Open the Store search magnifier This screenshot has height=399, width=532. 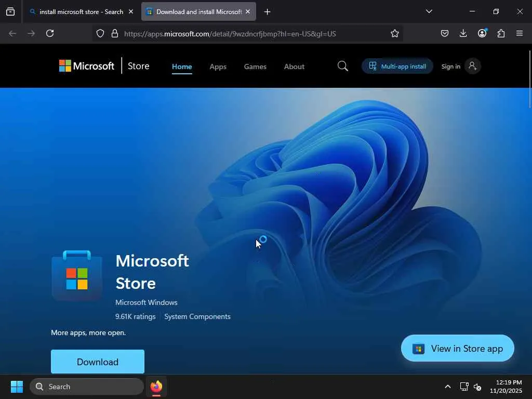pos(343,66)
